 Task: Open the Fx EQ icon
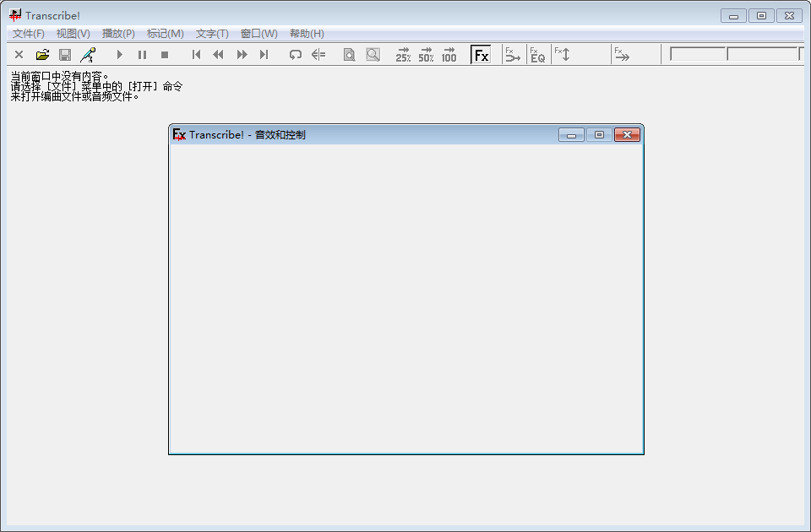tap(537, 55)
